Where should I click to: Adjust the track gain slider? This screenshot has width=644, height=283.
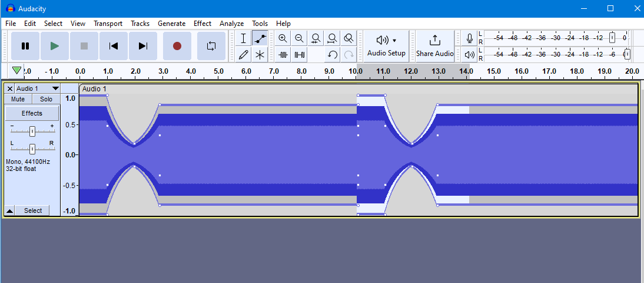[x=32, y=131]
